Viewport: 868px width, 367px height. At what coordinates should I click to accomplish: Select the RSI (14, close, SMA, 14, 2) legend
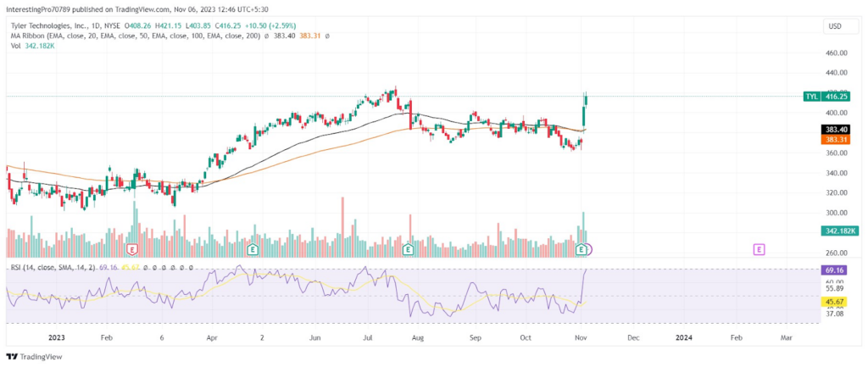click(53, 267)
